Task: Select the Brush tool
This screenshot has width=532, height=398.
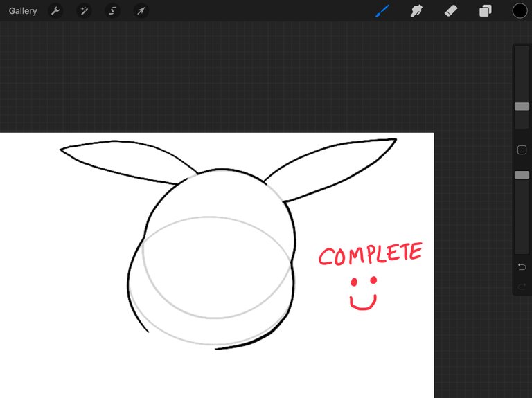Action: 382,11
